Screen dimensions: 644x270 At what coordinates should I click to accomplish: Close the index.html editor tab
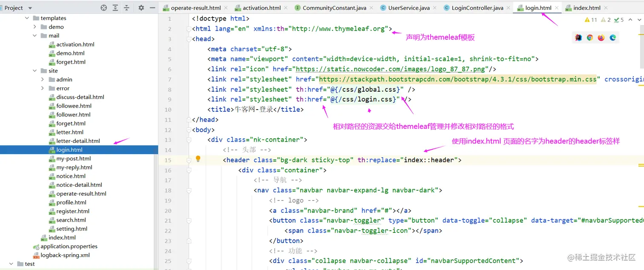coord(605,8)
